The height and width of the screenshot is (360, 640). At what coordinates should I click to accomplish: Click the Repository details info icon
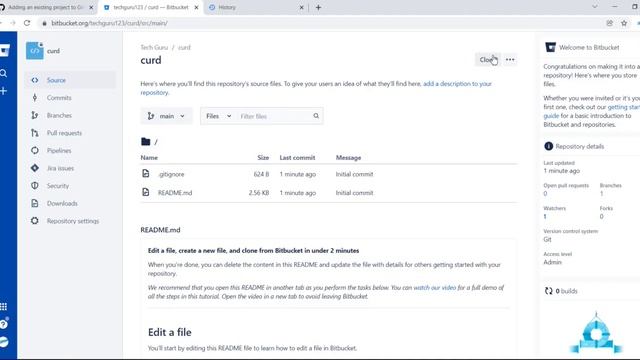coord(548,146)
